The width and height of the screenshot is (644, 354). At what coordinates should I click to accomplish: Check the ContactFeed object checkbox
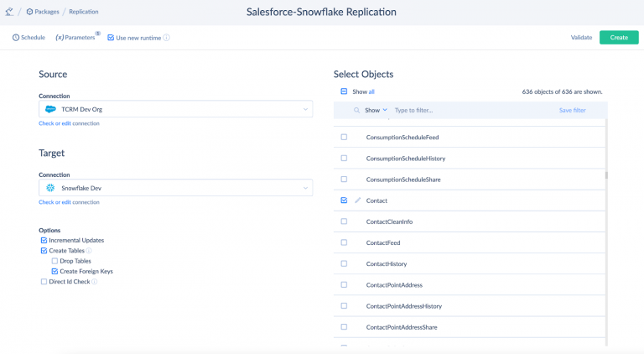(x=344, y=242)
